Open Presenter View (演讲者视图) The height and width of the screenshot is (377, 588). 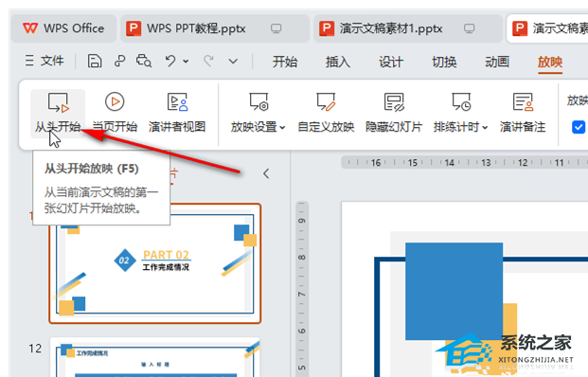[x=177, y=113]
